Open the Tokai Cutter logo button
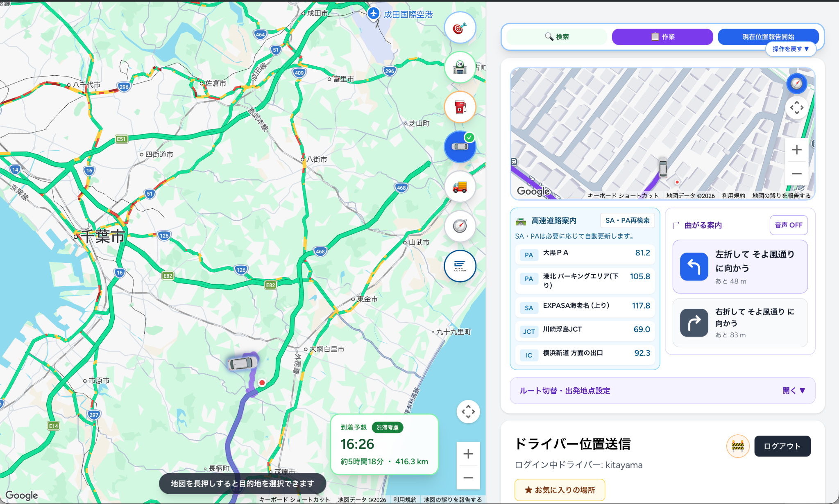The image size is (839, 504). point(460,266)
